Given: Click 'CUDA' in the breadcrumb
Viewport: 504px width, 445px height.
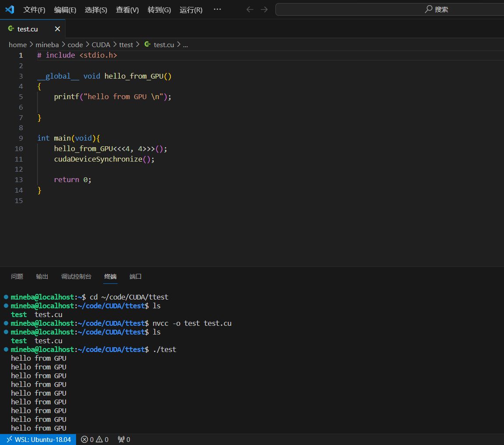Looking at the screenshot, I should click(x=101, y=45).
